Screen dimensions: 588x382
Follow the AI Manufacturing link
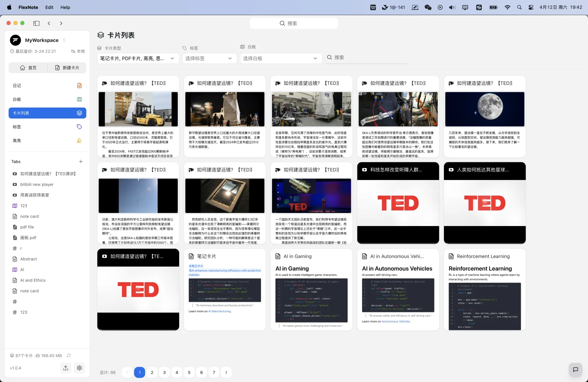coord(219,311)
